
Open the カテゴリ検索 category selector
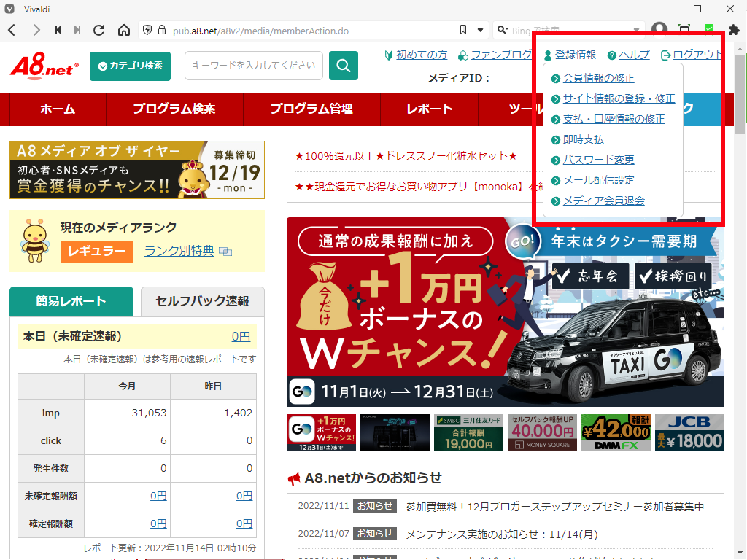click(x=130, y=66)
